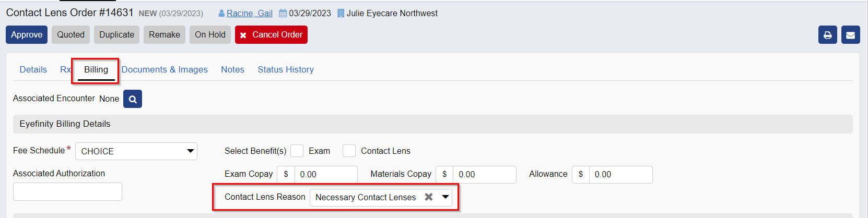Open the Fee Schedule CHOICE dropdown
Screen dimensions: 868x218
point(136,151)
